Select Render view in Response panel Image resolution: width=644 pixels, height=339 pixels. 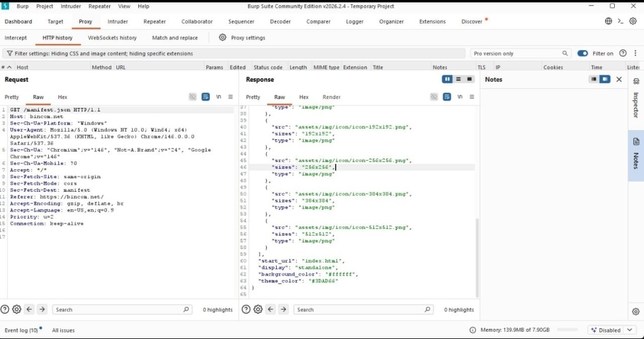coord(332,97)
